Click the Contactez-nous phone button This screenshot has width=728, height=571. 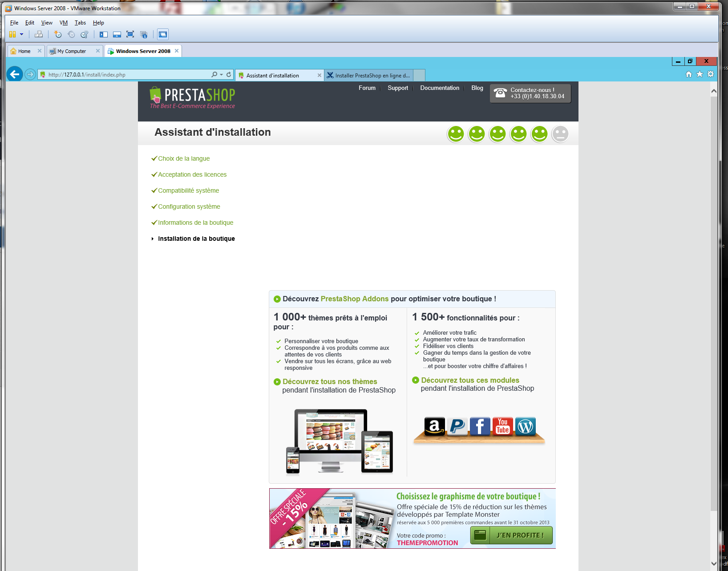tap(530, 93)
